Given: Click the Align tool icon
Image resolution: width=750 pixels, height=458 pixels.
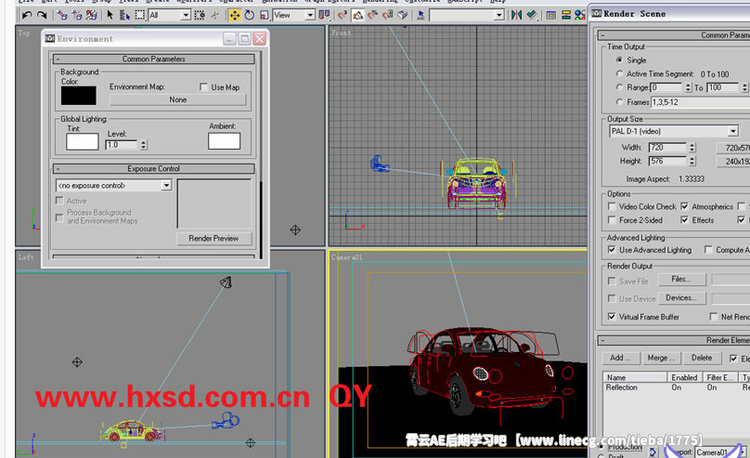Looking at the screenshot, I should (x=531, y=15).
